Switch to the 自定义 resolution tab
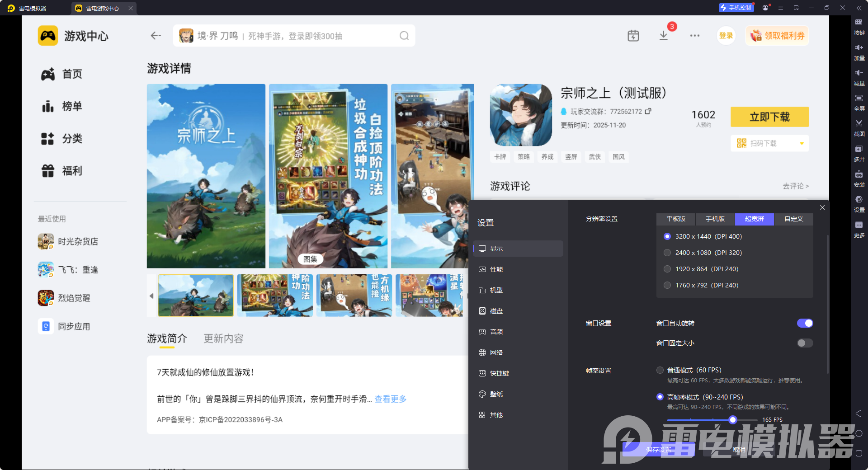This screenshot has width=868, height=470. click(794, 219)
